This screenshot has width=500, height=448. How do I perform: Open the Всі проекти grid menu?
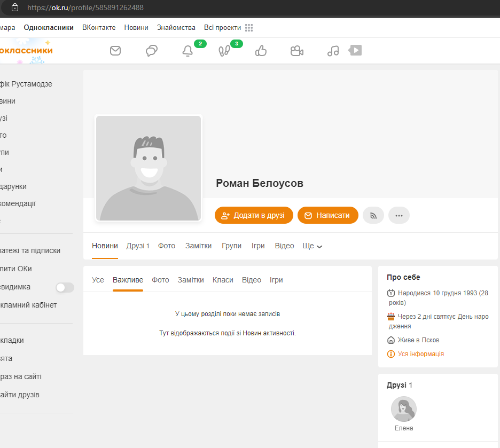(x=249, y=28)
